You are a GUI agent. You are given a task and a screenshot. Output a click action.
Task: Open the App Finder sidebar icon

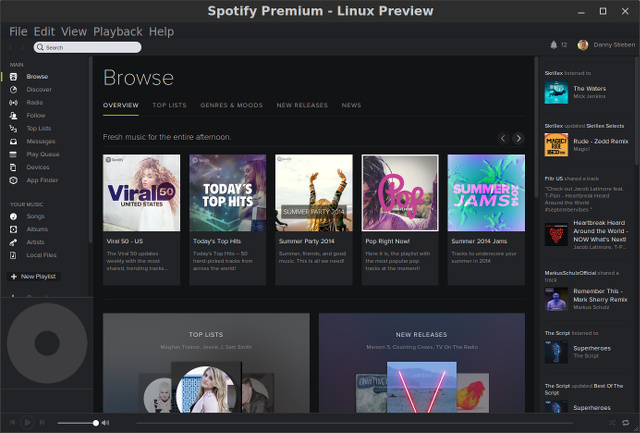[13, 180]
